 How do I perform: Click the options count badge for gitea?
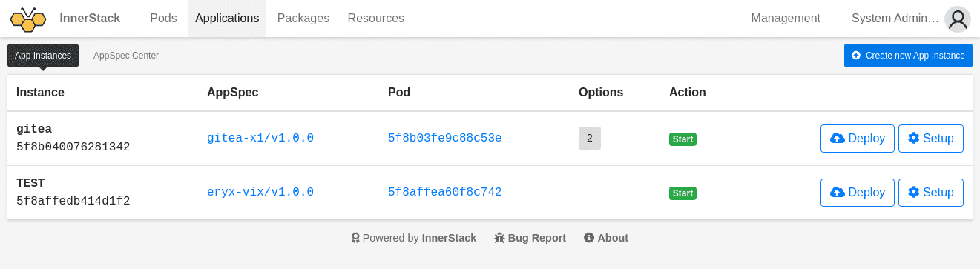tap(590, 138)
